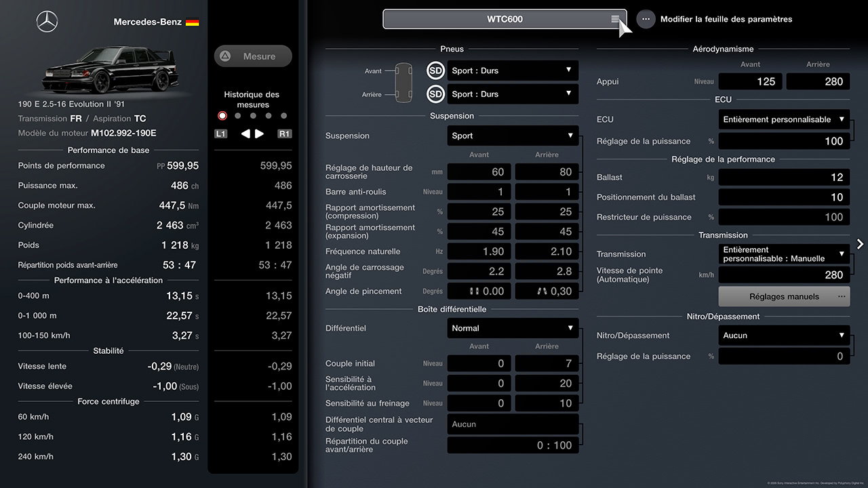Click the Mesure button

(253, 56)
